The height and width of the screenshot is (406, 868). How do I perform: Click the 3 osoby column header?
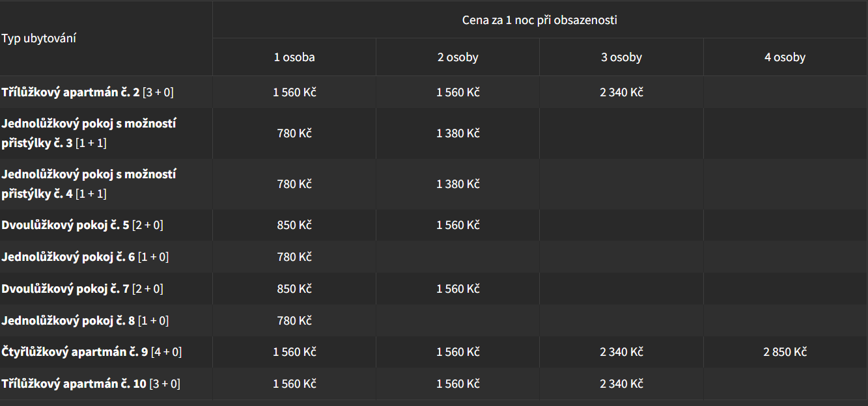[x=621, y=57]
